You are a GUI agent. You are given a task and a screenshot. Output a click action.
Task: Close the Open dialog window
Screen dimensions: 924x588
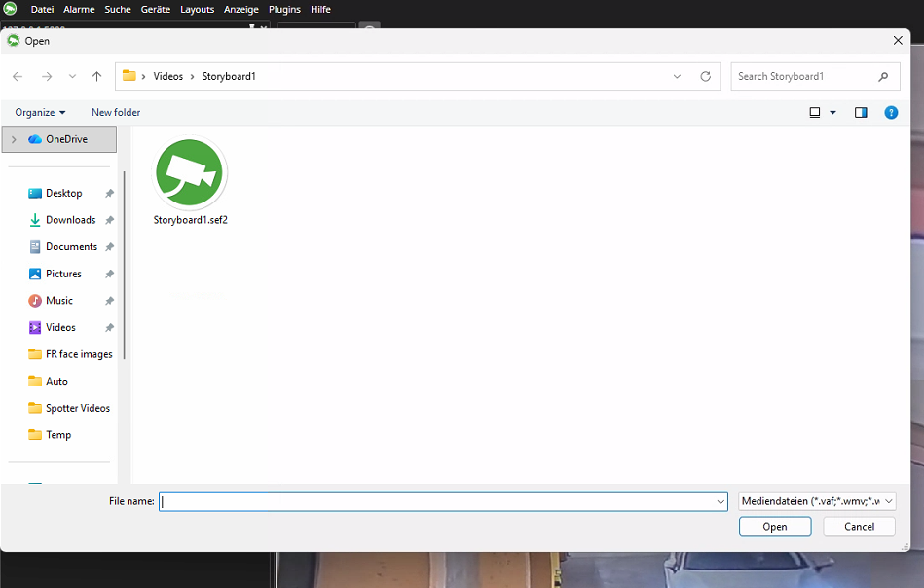click(x=898, y=41)
